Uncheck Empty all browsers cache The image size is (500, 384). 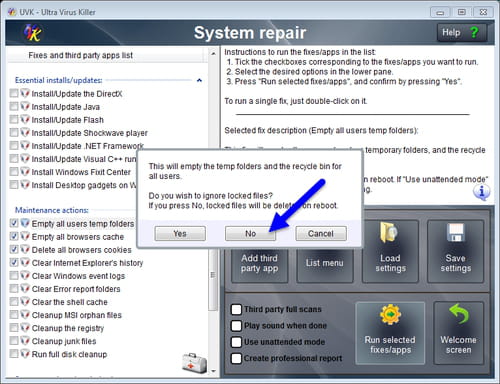(14, 237)
